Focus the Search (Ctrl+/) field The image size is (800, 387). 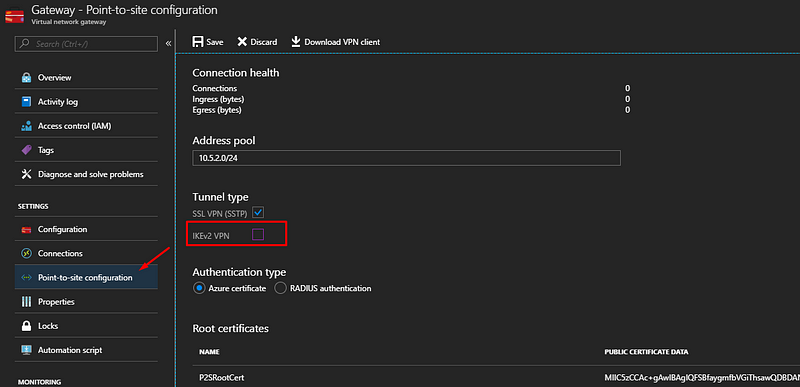(86, 44)
